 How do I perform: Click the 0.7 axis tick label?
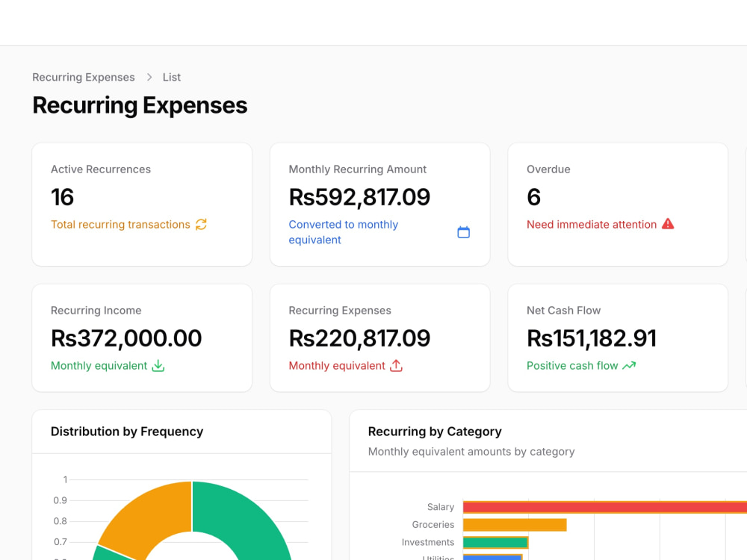[60, 542]
